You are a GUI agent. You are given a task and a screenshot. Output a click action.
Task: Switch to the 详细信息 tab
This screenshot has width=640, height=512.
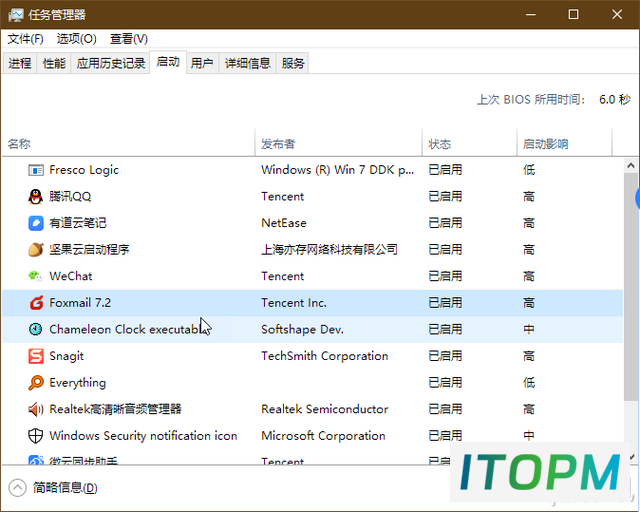tap(247, 63)
